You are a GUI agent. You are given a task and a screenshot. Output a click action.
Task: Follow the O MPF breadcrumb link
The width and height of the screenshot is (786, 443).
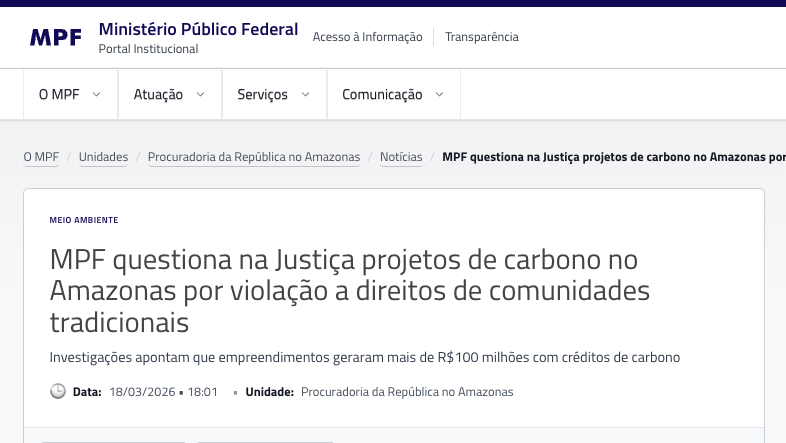click(x=41, y=157)
